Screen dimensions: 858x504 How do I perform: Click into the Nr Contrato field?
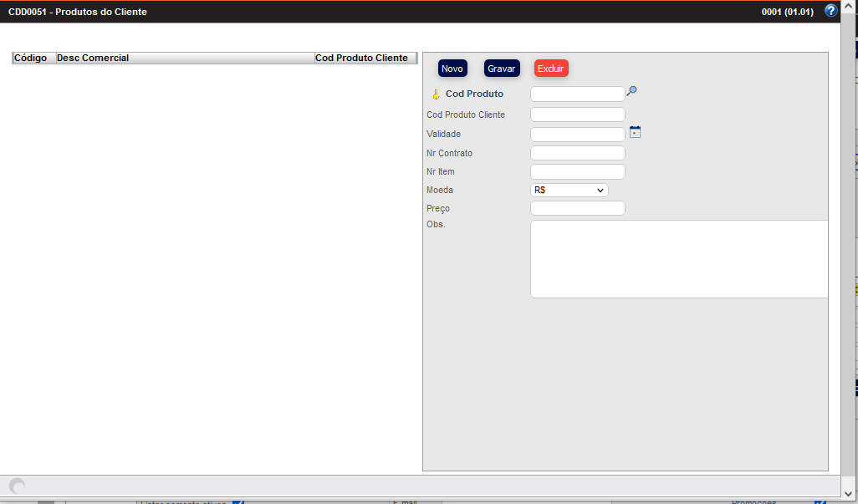click(x=577, y=153)
